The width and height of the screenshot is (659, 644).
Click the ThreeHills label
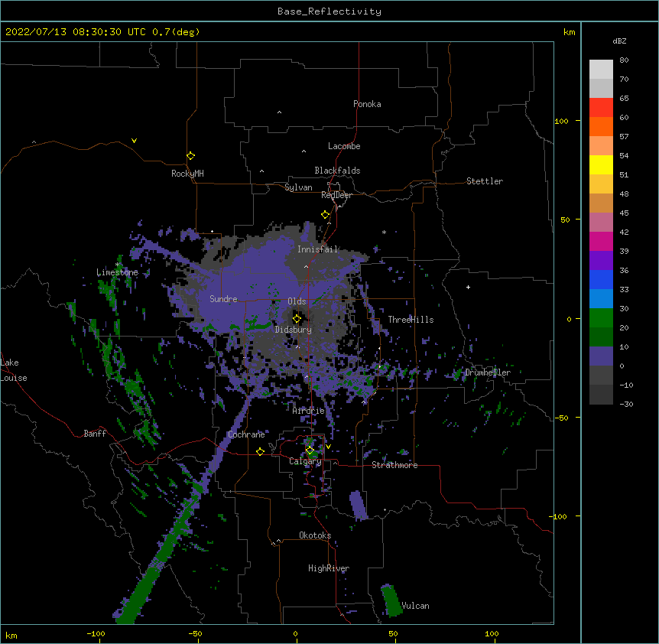pyautogui.click(x=411, y=320)
